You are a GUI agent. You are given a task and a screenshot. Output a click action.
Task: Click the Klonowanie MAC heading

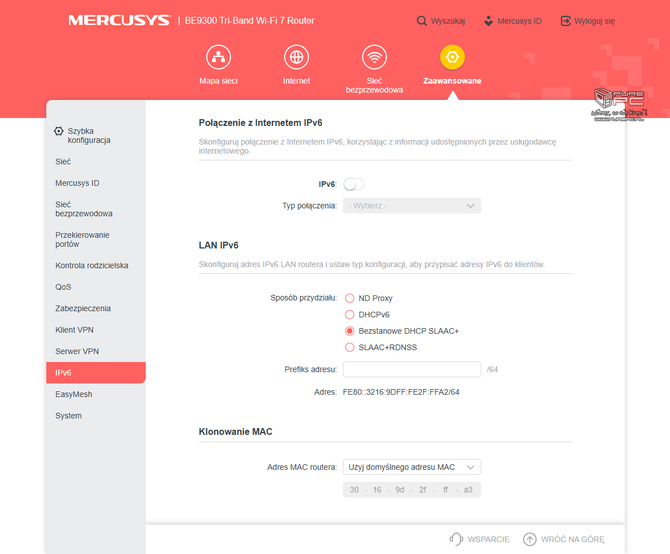235,432
